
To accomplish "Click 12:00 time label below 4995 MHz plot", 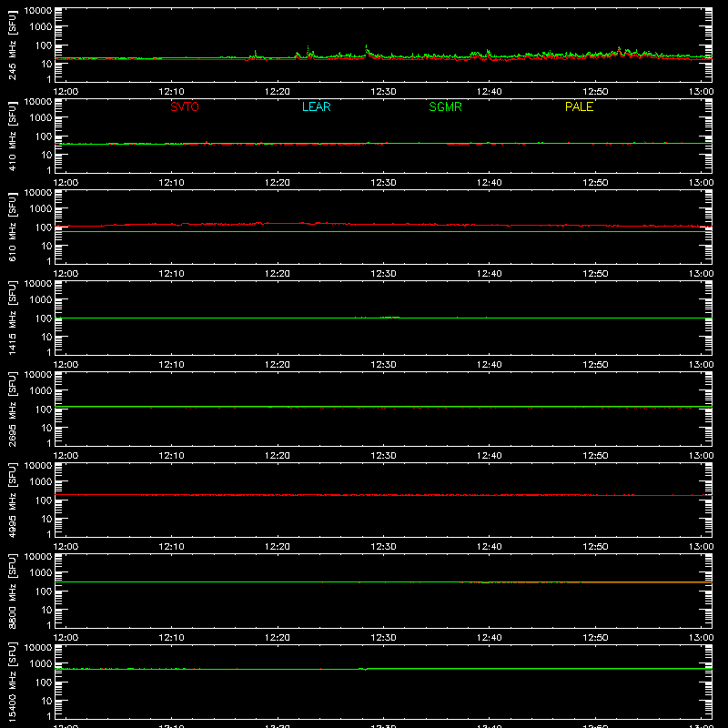I will point(66,547).
